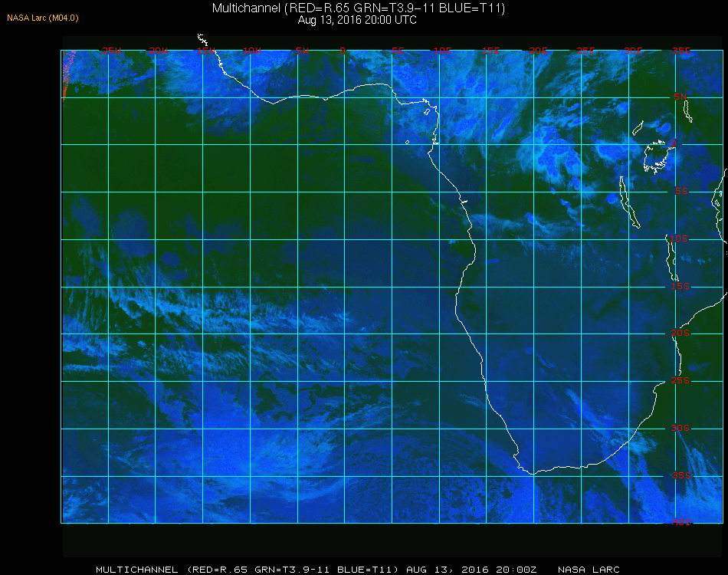Pick the 5N latitude label
Image resolution: width=728 pixels, height=575 pixels.
pos(680,97)
